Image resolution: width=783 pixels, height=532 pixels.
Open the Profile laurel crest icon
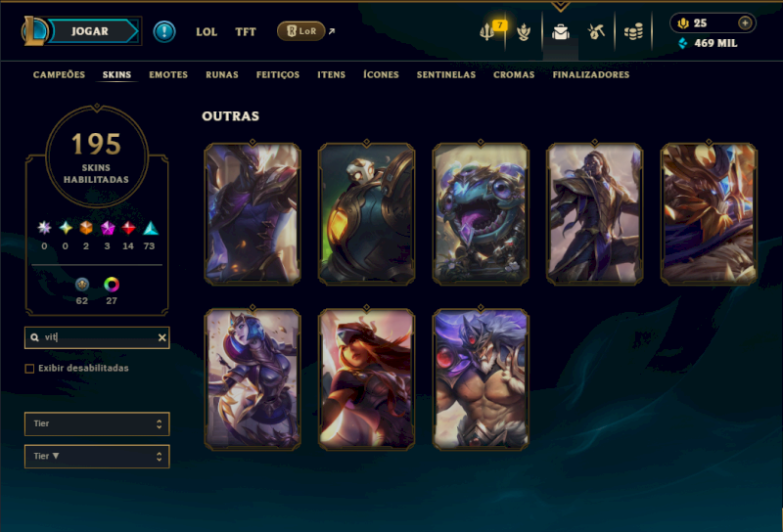click(x=524, y=32)
